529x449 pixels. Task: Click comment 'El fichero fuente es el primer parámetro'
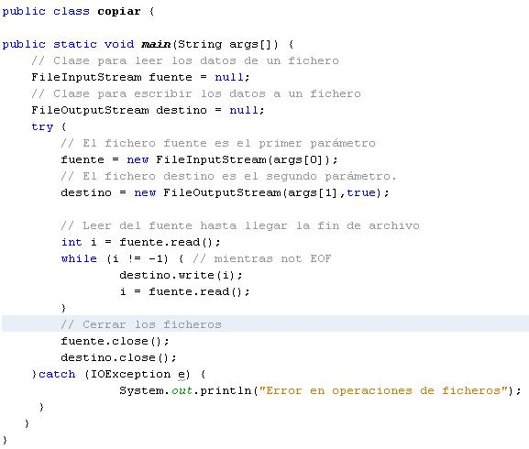218,144
